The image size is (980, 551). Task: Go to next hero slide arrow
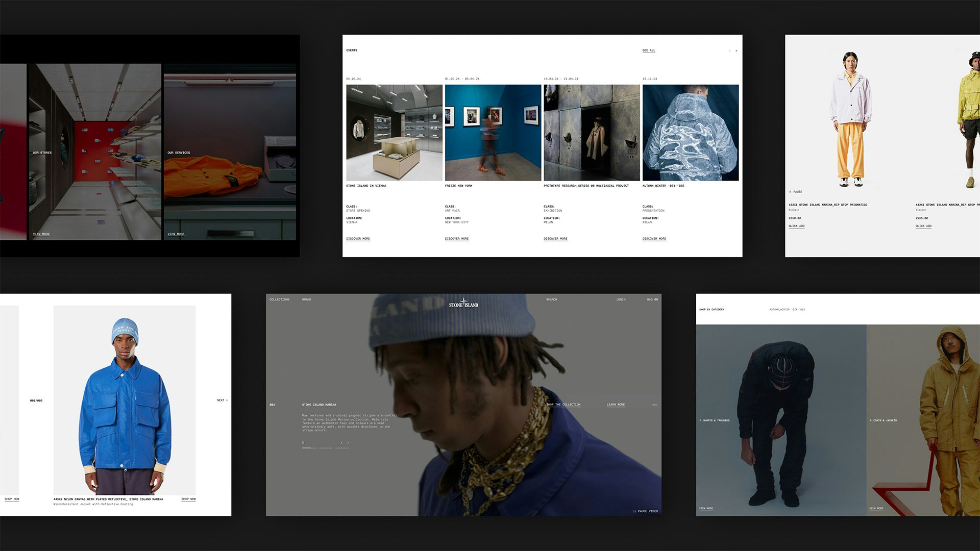coord(348,442)
